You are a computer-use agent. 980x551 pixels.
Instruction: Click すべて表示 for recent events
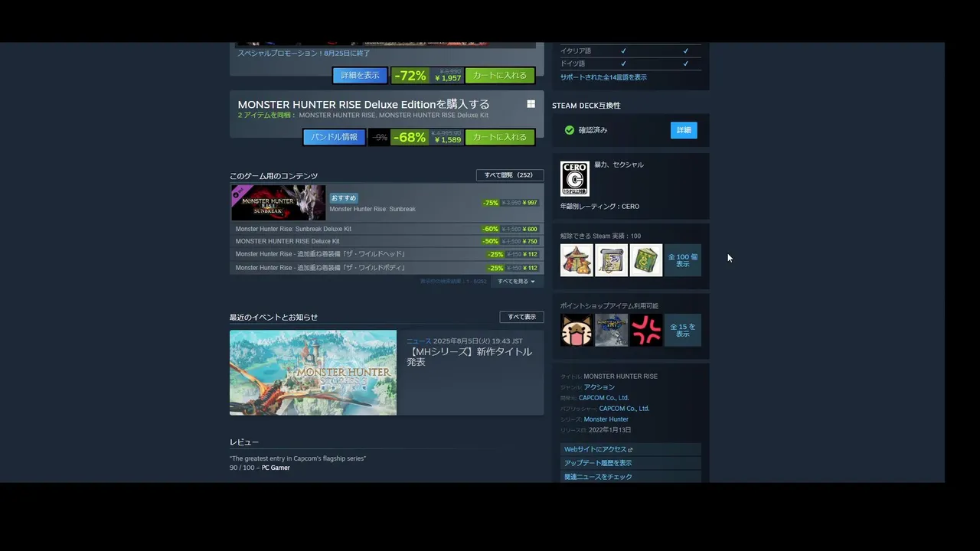point(521,317)
